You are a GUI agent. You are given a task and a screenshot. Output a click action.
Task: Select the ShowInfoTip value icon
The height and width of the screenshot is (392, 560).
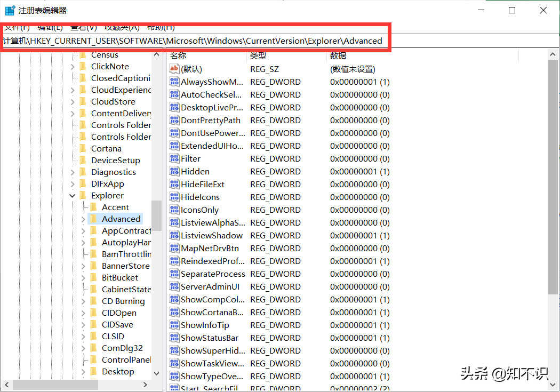coord(174,325)
